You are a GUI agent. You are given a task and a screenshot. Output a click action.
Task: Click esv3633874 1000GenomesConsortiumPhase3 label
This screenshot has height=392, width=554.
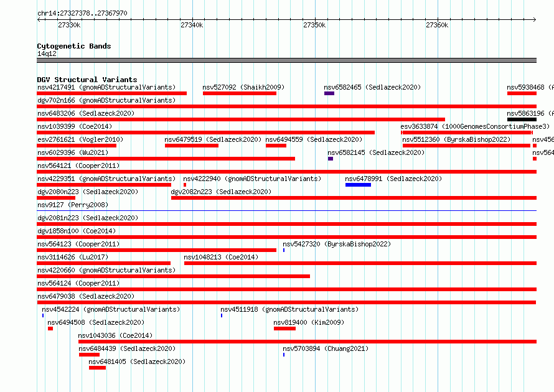click(x=475, y=126)
